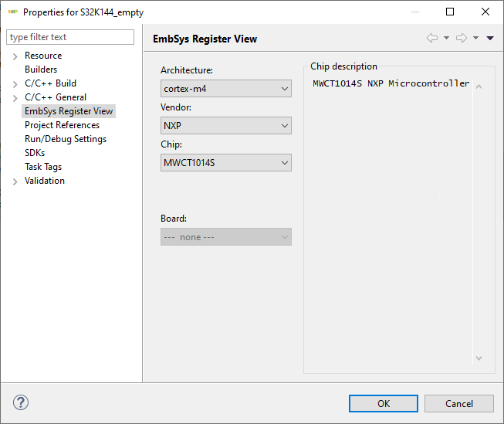Viewport: 504px width, 424px height.
Task: Expand the C/C++ General node
Action: 15,98
